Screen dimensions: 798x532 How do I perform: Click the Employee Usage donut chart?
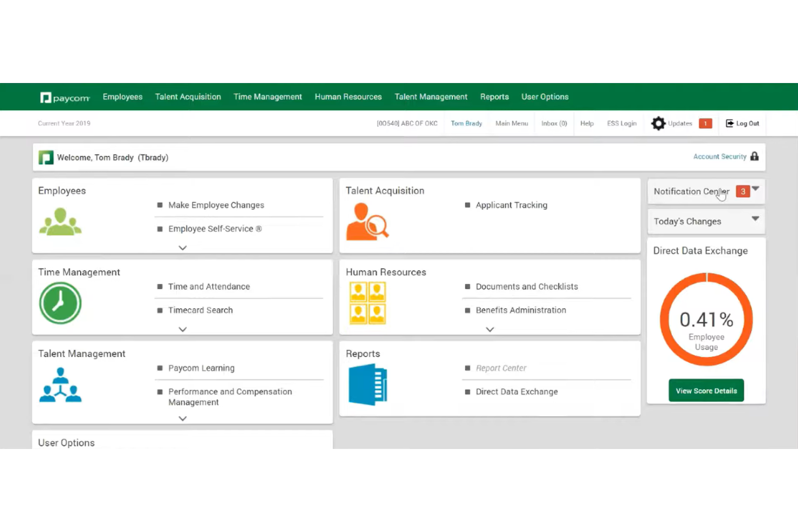pos(706,319)
